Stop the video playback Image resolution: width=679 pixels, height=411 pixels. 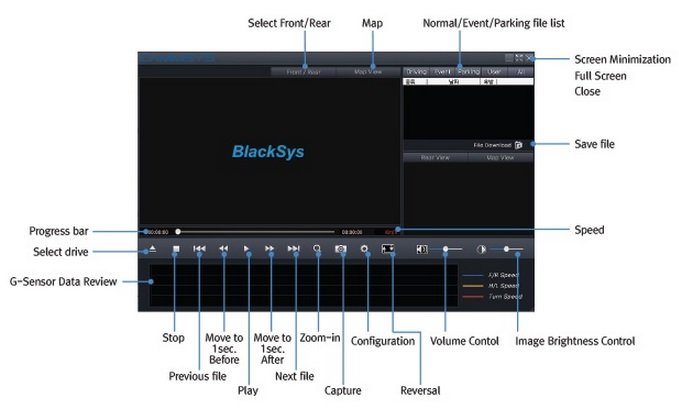[x=176, y=249]
